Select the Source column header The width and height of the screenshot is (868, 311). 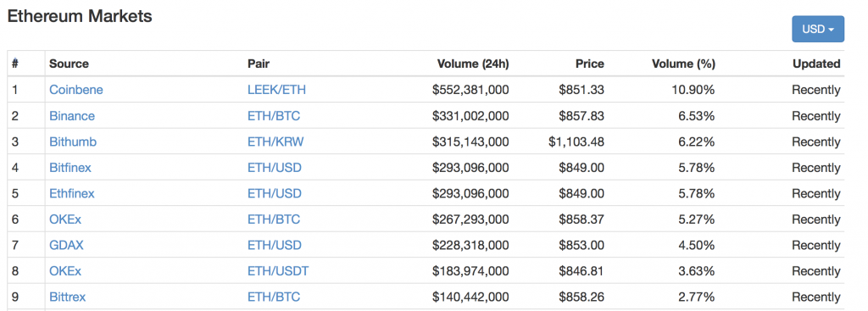pyautogui.click(x=69, y=64)
